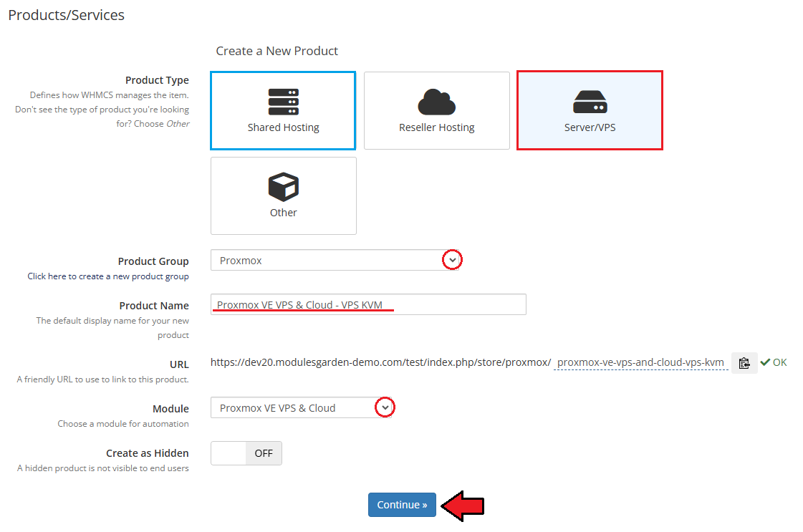Click the Module field label
Screen dimensions: 803x532
coord(170,409)
